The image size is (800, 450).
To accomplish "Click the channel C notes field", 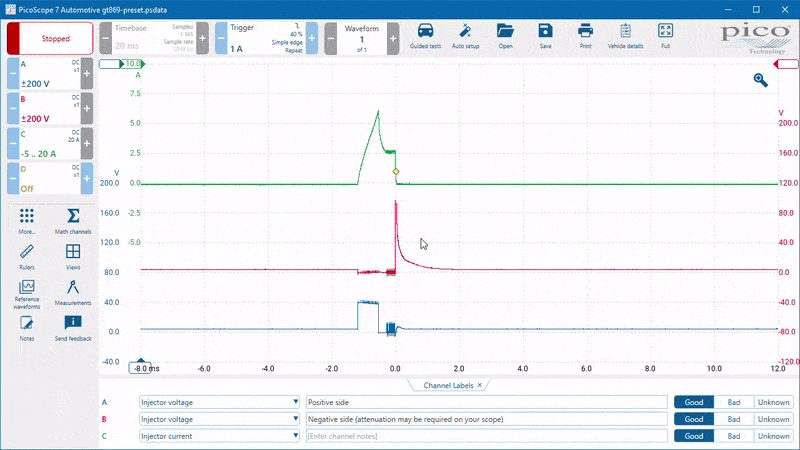I will (x=486, y=436).
